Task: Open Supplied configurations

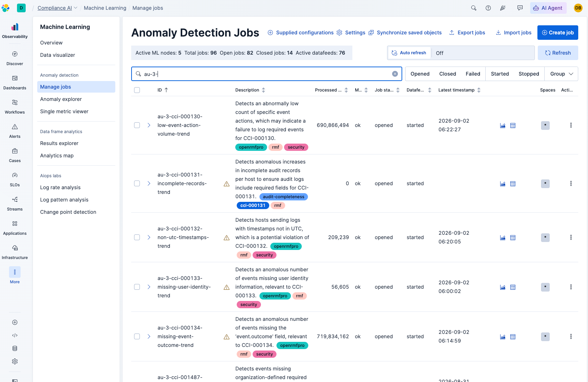Action: click(300, 33)
